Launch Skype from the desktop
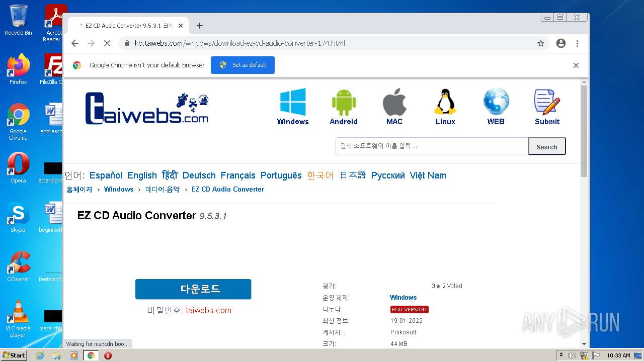 point(18,217)
